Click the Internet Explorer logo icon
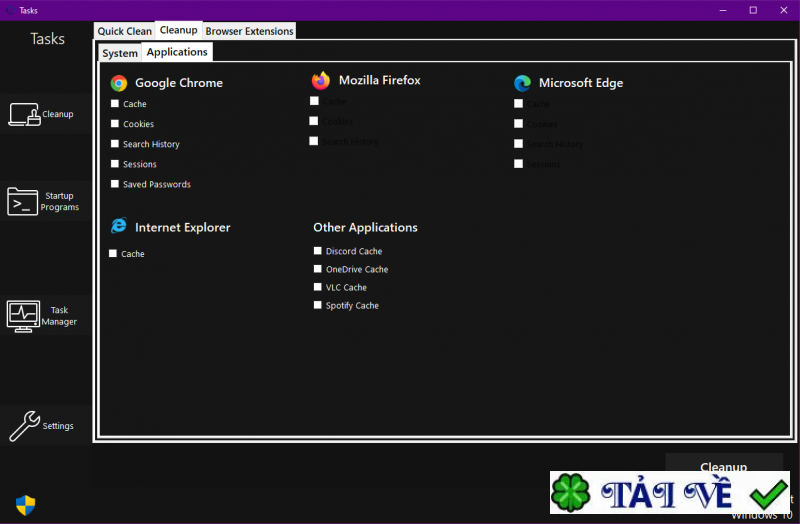 [x=119, y=226]
